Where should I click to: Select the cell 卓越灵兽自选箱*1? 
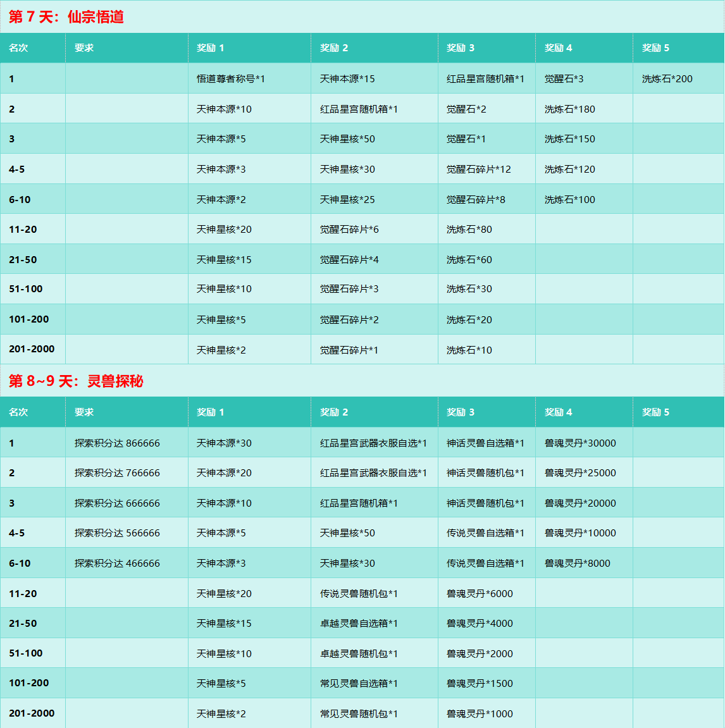[x=375, y=623]
